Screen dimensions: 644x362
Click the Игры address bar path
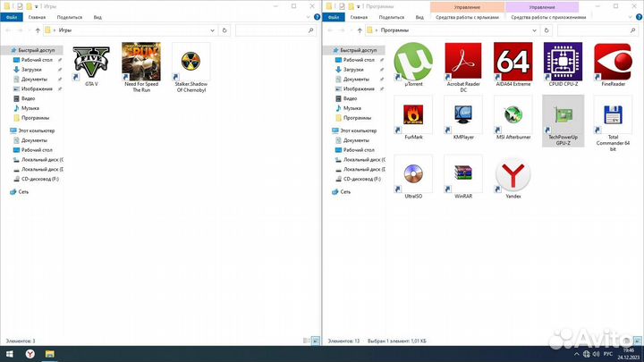point(65,30)
